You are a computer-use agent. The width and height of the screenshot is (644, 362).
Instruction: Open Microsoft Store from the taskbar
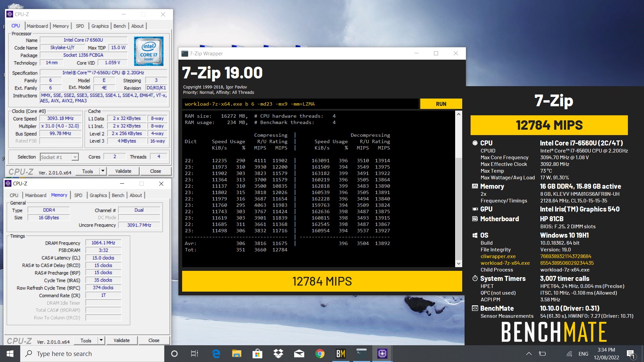coord(257,354)
